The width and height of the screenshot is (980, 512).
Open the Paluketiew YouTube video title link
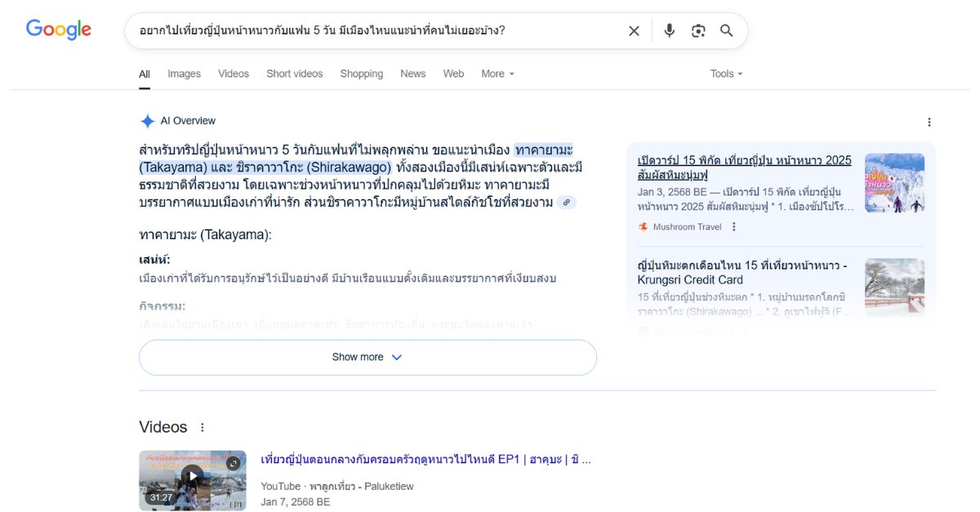(425, 459)
